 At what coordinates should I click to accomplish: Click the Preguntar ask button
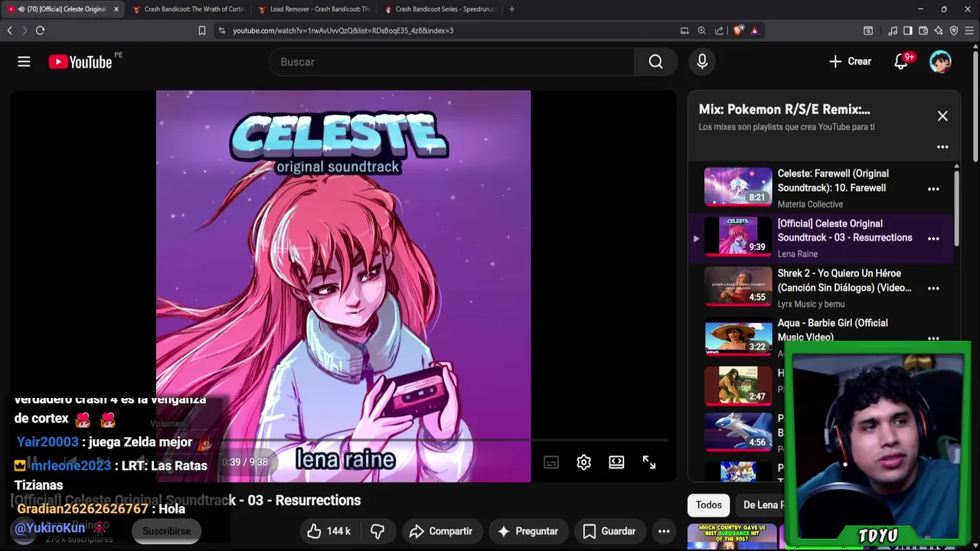[528, 531]
